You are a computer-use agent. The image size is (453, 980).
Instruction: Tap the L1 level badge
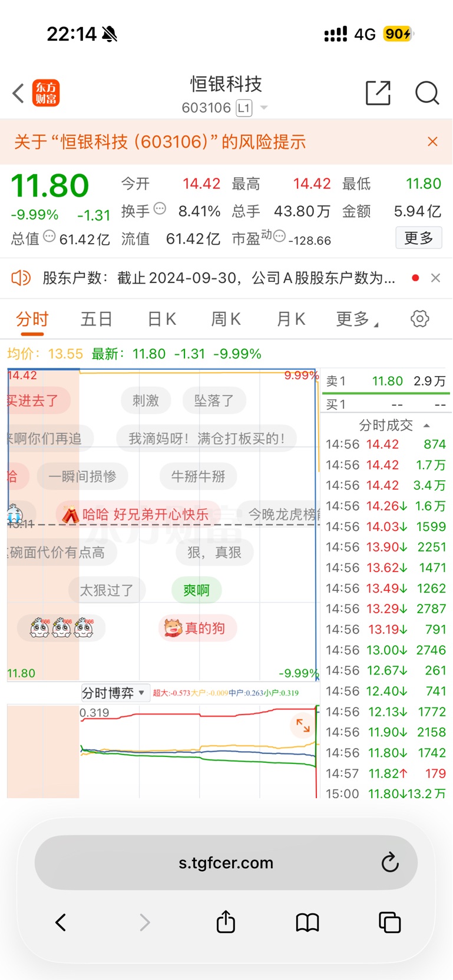[244, 108]
